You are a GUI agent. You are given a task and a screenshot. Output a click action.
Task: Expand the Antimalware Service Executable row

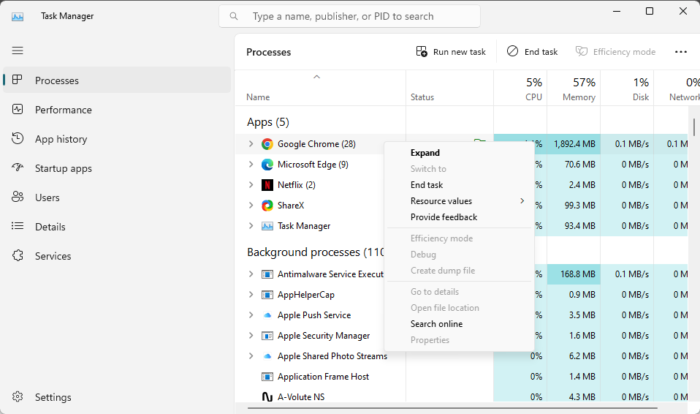click(251, 274)
